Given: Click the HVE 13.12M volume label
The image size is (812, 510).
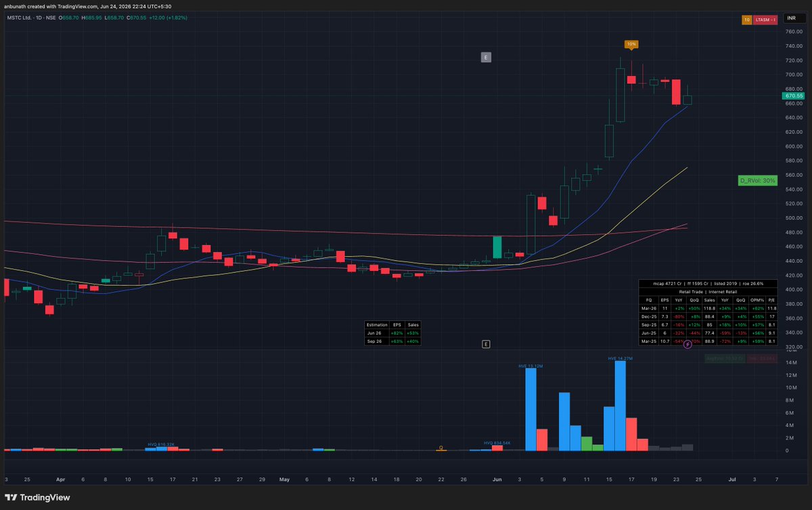Looking at the screenshot, I should (531, 366).
